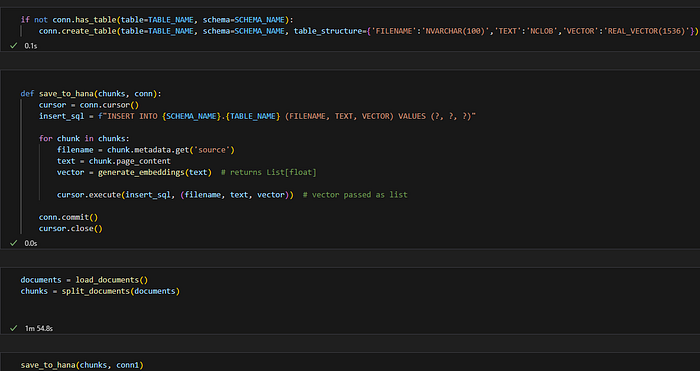Select the 0.0s execution time label

31,243
